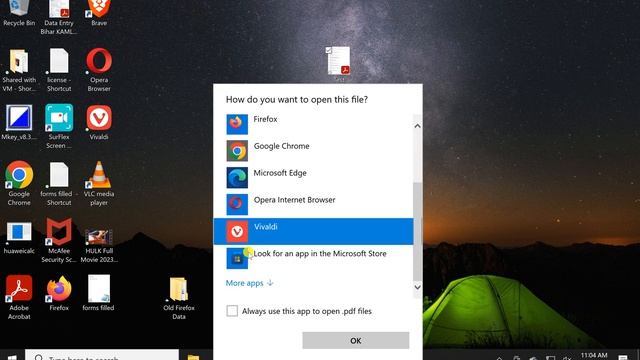Choose Google Chrome in the open-with list
Screen dimensions: 640x360
313,151
